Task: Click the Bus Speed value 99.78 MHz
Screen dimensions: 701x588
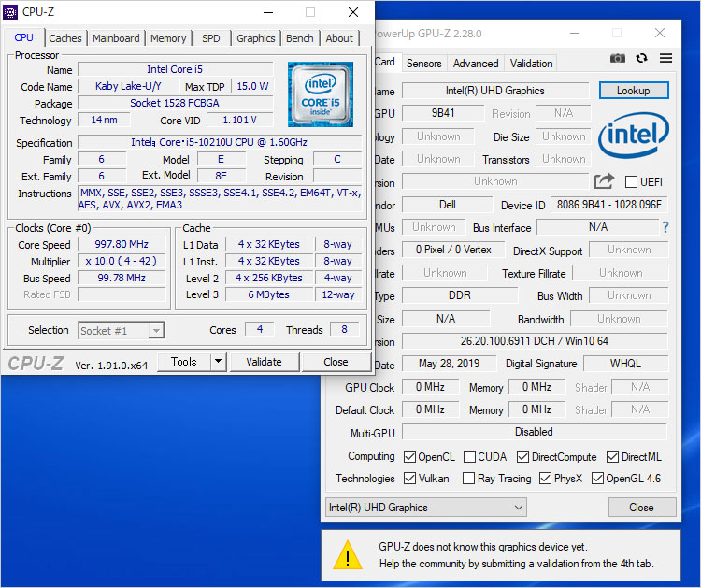Action: pos(122,278)
